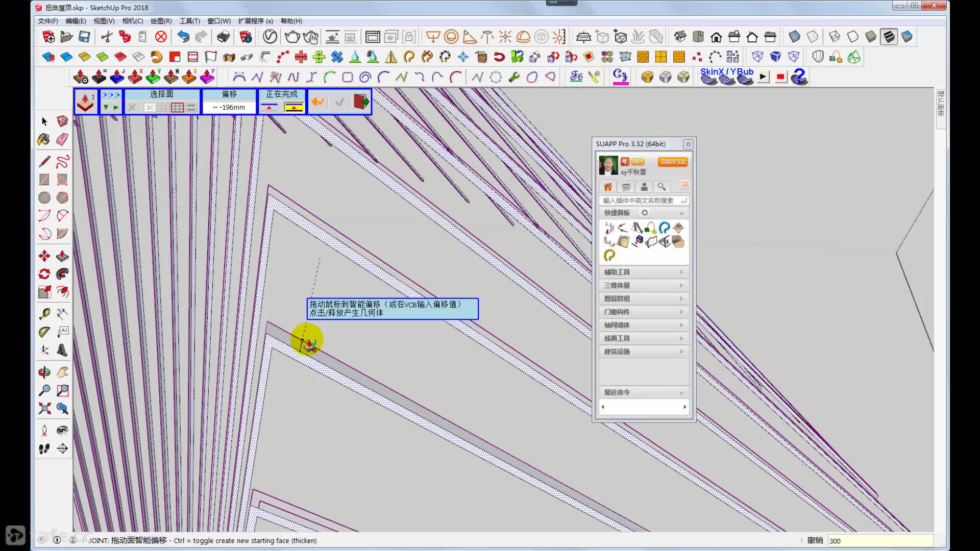Pick the Pan hand tool
This screenshot has width=980, height=551.
(x=62, y=372)
